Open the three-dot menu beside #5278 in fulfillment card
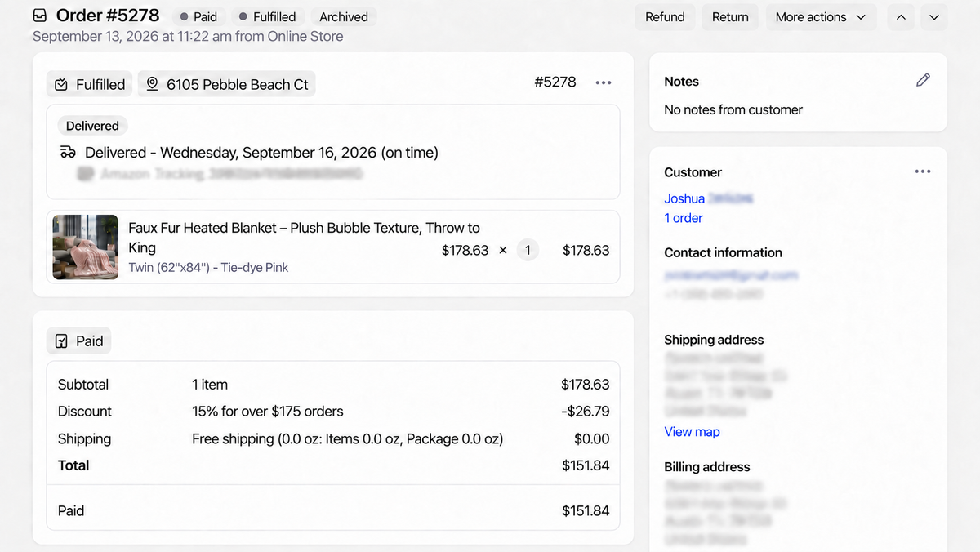The width and height of the screenshot is (980, 552). 604,82
